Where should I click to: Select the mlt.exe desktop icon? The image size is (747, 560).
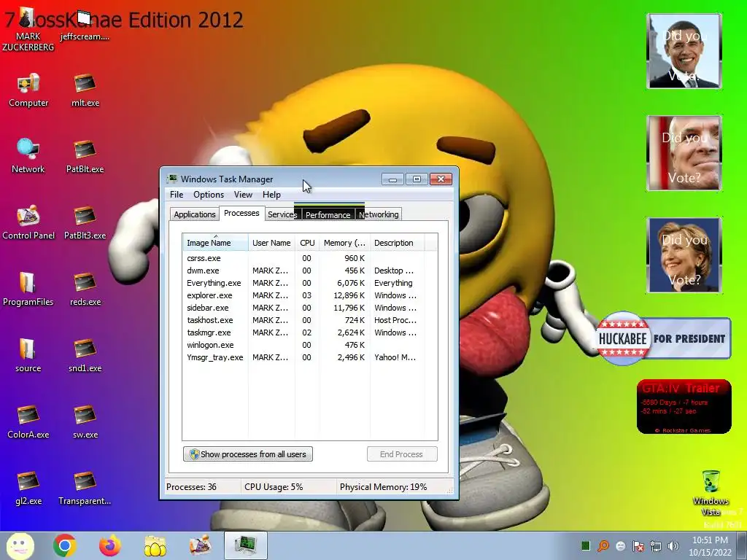[x=85, y=90]
